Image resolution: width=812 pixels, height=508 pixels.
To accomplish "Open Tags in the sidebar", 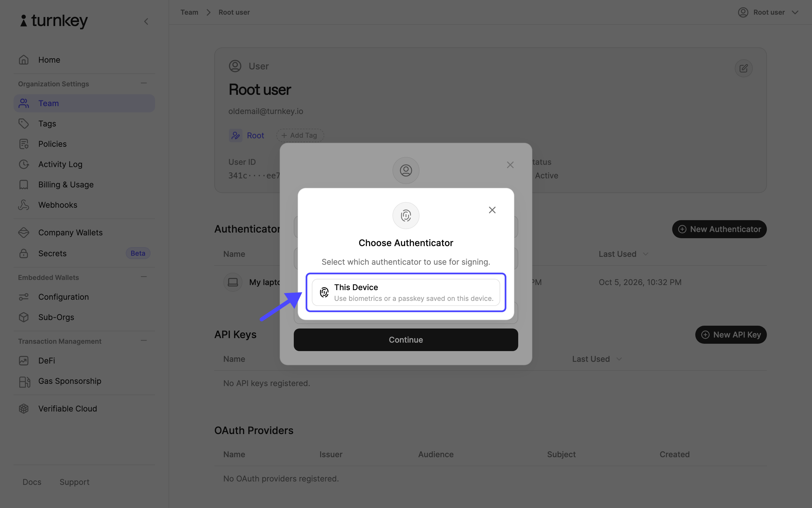I will pos(84,124).
